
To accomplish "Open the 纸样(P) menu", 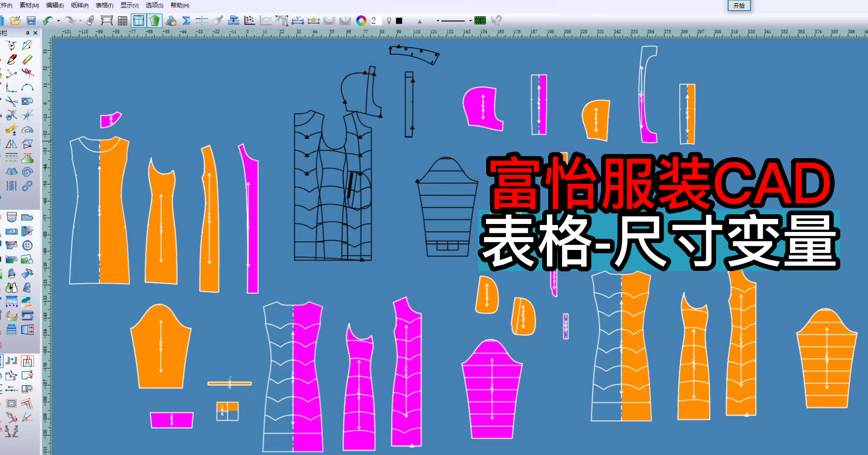I will [80, 6].
